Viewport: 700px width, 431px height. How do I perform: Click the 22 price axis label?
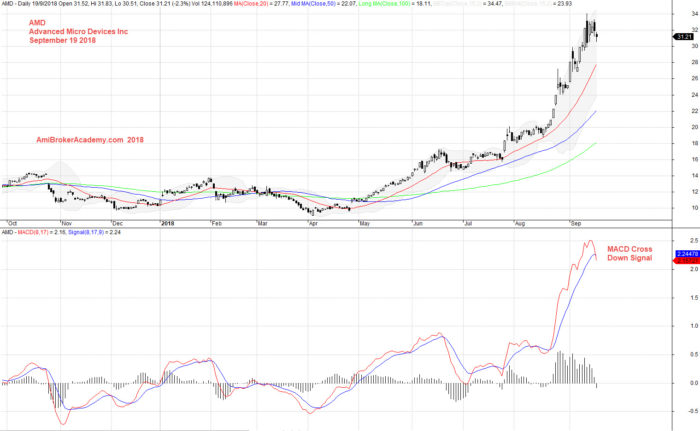(695, 111)
